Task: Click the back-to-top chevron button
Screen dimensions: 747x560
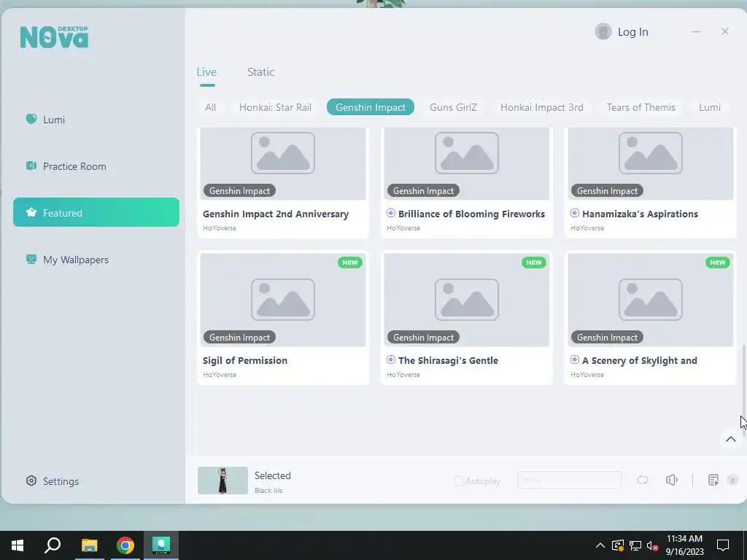Action: 730,439
